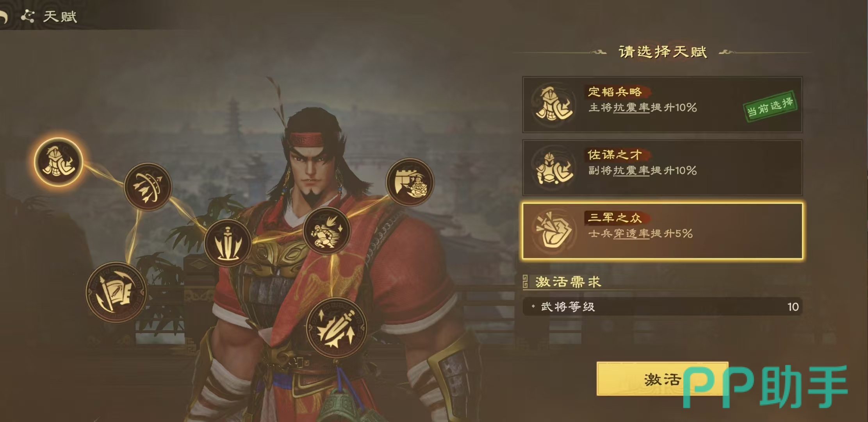
Task: Choose the 佐谋之才 talent option
Action: pos(662,168)
